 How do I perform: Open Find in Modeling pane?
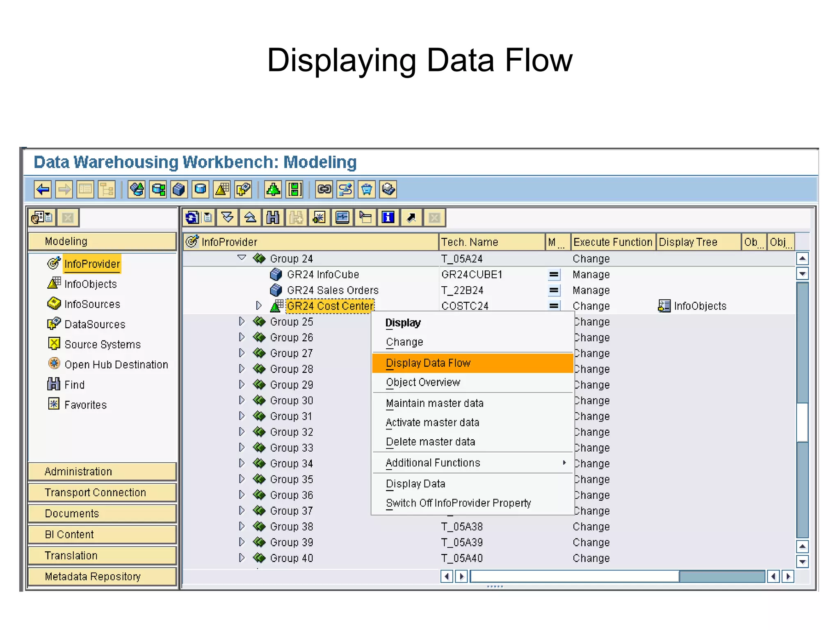[x=74, y=384]
